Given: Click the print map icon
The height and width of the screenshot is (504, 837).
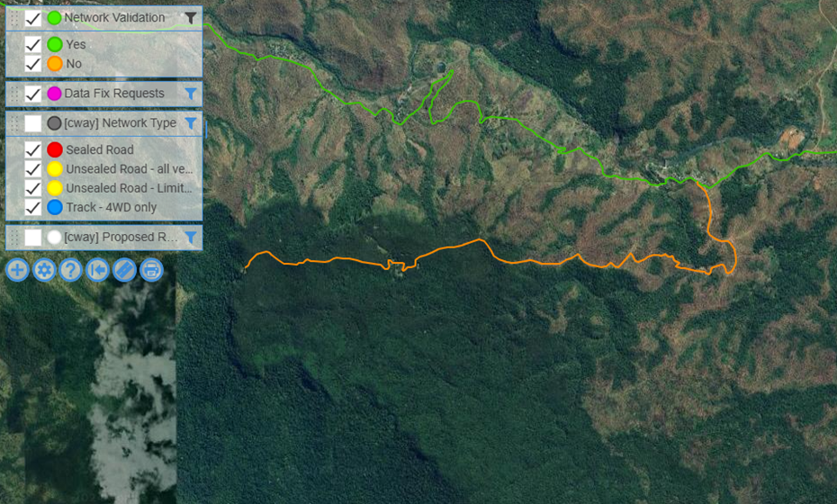Looking at the screenshot, I should (x=151, y=270).
